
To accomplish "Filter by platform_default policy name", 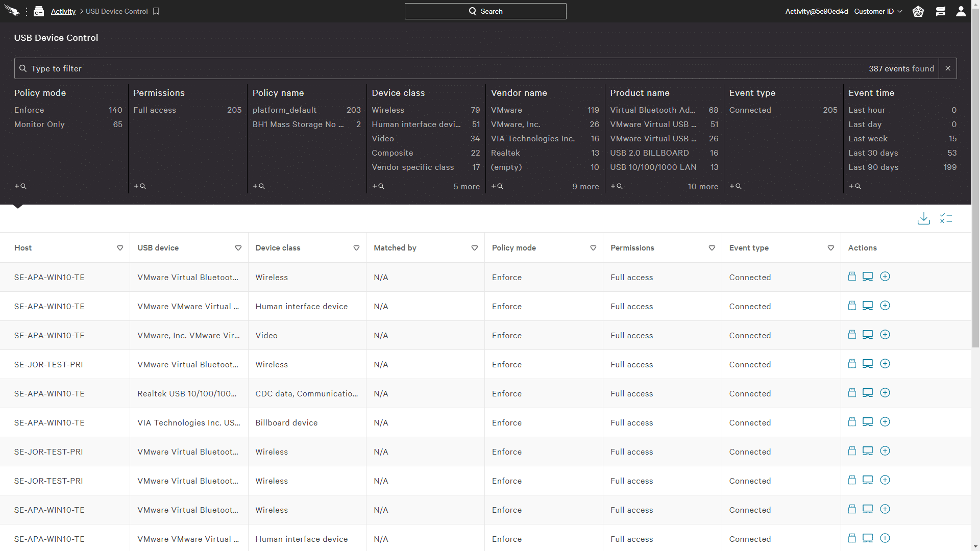I will tap(307, 110).
